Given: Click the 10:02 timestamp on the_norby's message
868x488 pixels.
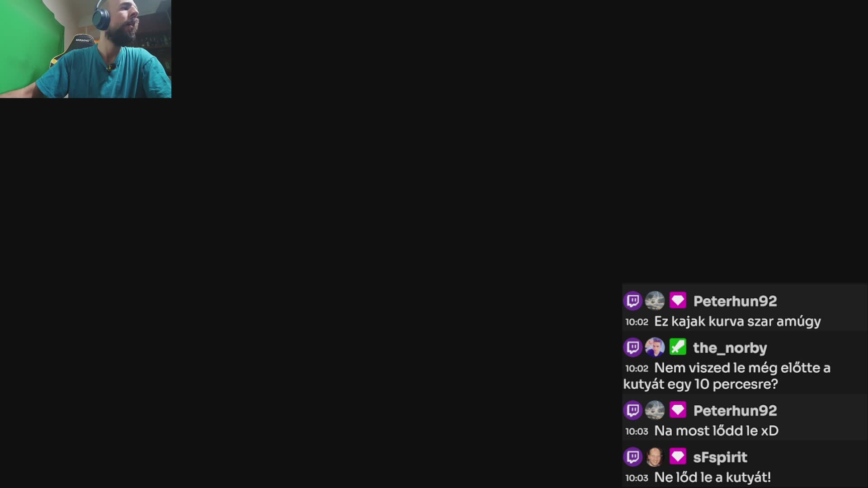Looking at the screenshot, I should [637, 368].
